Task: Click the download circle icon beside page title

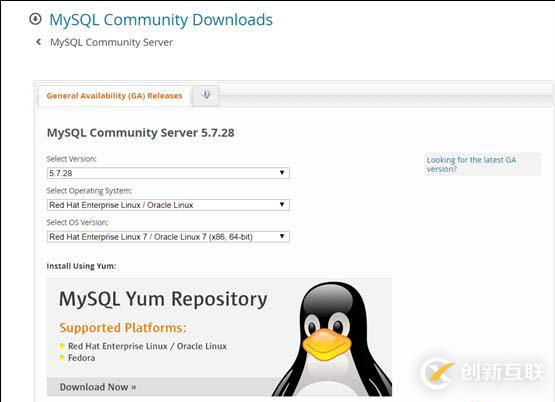Action: coord(35,19)
